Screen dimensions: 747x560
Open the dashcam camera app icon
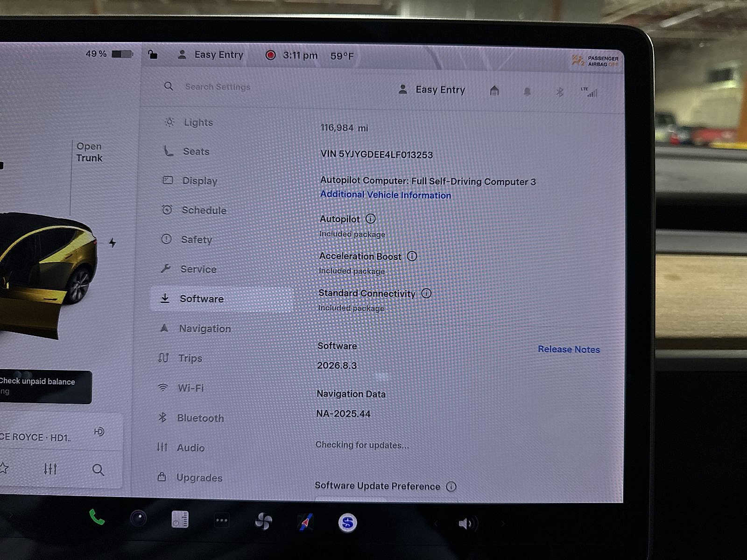pos(138,518)
